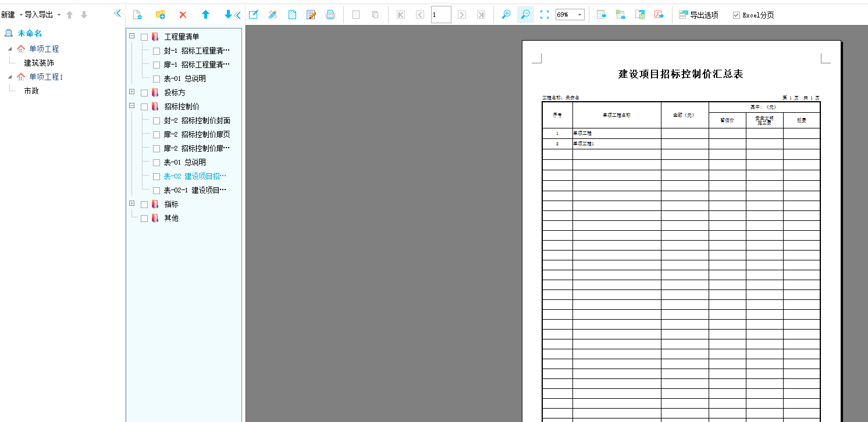Expand the 指标 tree node
The image size is (868, 422).
132,203
